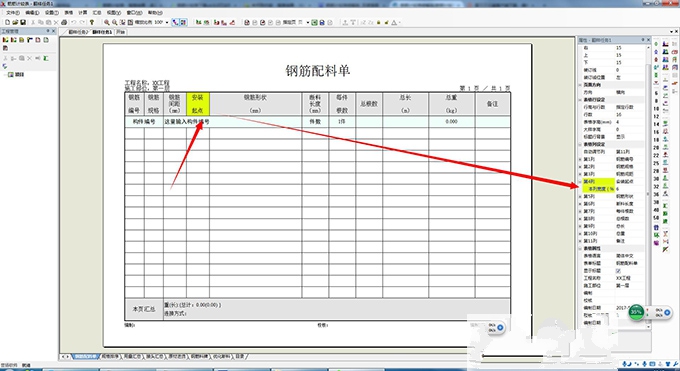Click the Save floppy-disk toolbar icon
The height and width of the screenshot is (371, 680).
[23, 22]
